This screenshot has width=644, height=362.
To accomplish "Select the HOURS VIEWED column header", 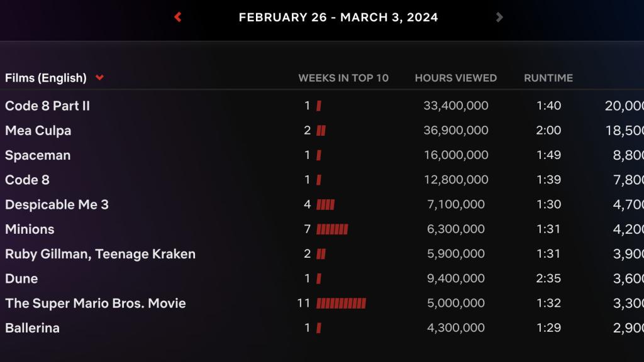I will pyautogui.click(x=455, y=78).
